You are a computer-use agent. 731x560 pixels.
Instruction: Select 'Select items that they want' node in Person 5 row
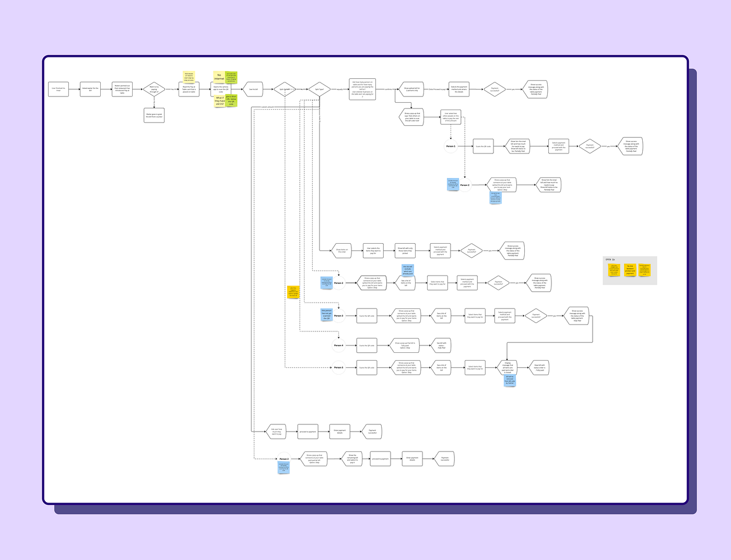point(475,367)
